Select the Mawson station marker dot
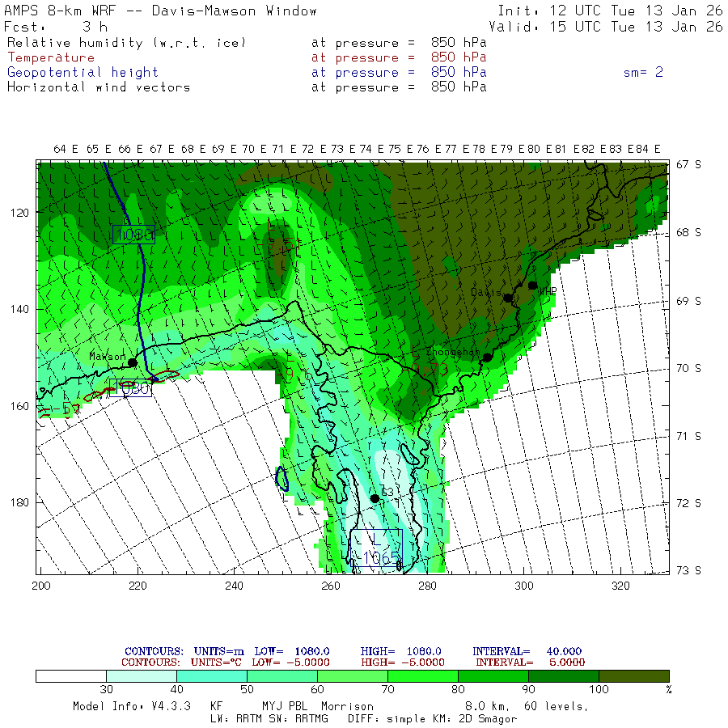 point(133,362)
